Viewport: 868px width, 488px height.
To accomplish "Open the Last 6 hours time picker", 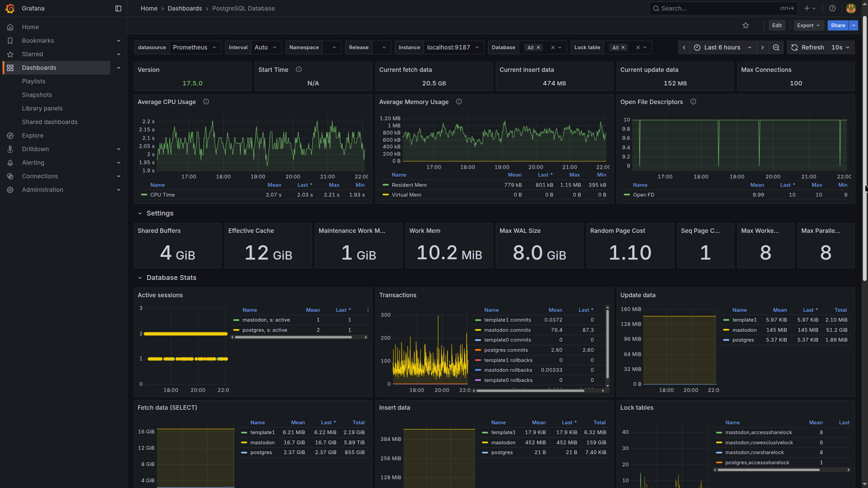I will point(722,47).
